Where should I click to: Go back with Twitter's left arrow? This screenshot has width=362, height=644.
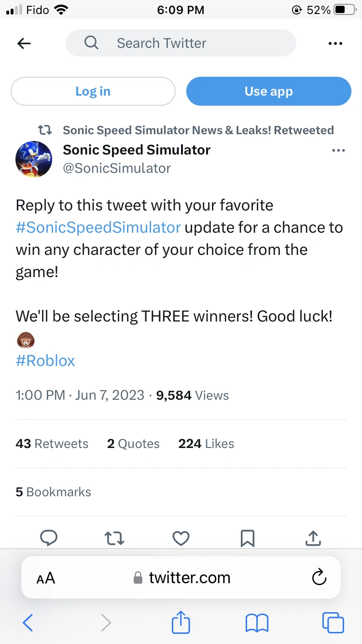24,43
